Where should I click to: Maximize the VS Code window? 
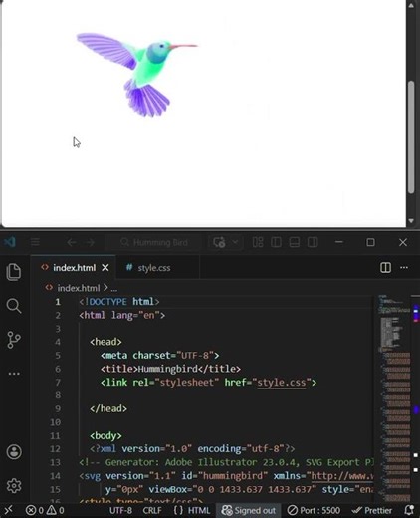click(x=370, y=242)
